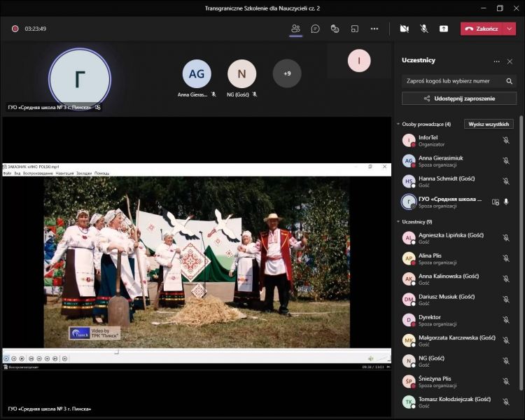Image resolution: width=525 pixels, height=420 pixels.
Task: Click the red recording indicator
Action: 15,29
